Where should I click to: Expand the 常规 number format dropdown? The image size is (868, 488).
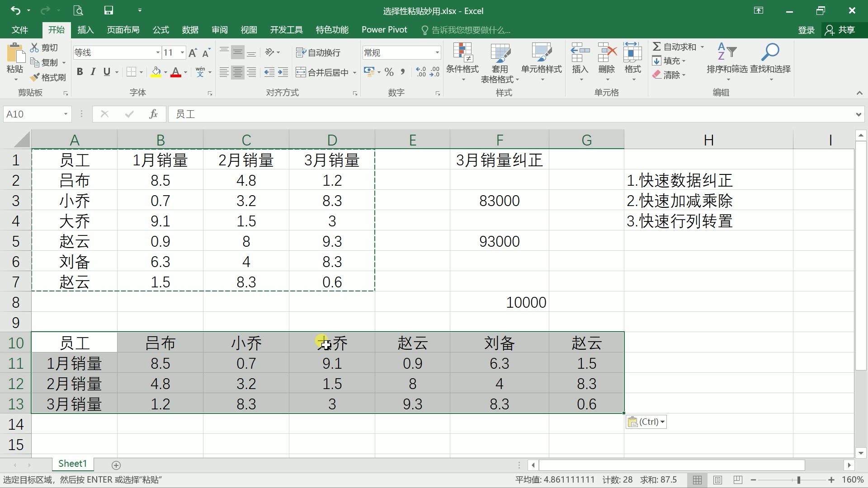coord(436,52)
